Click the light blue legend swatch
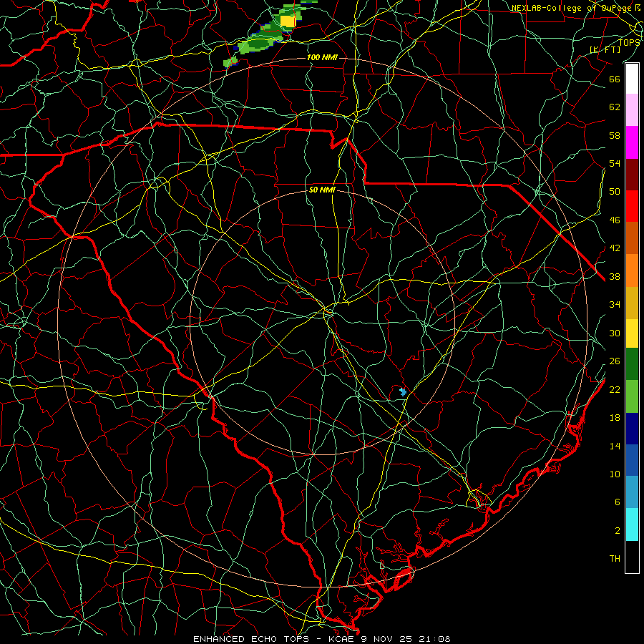The image size is (644, 644). [632, 492]
